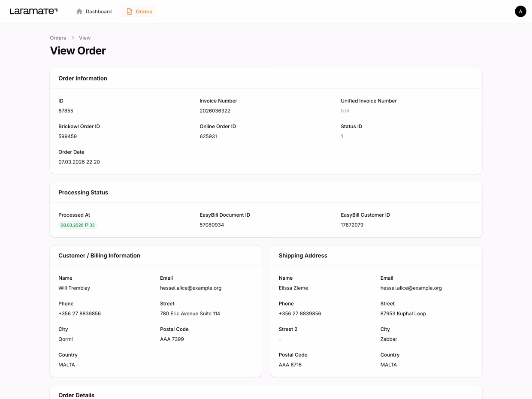Select the Brickowl Order ID value 599459

pos(67,136)
